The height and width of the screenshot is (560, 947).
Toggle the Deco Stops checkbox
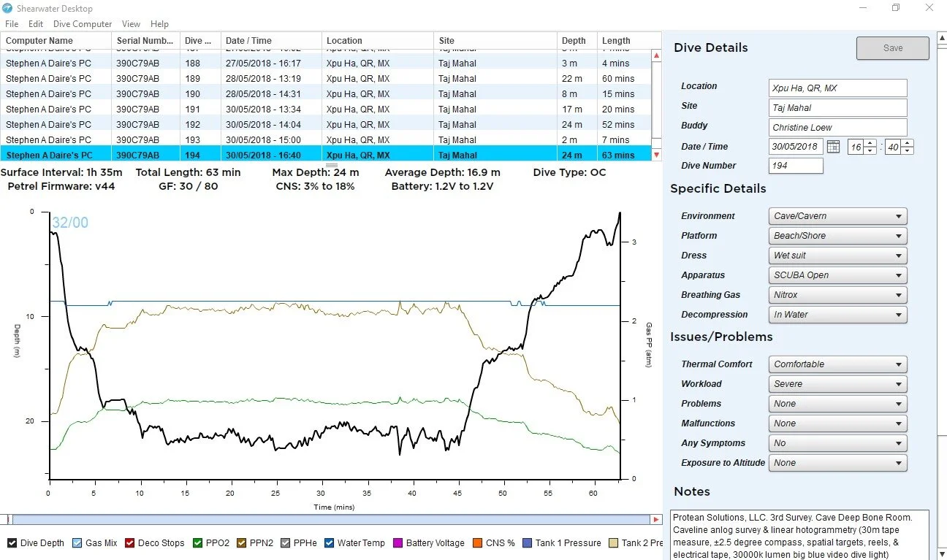coord(129,543)
